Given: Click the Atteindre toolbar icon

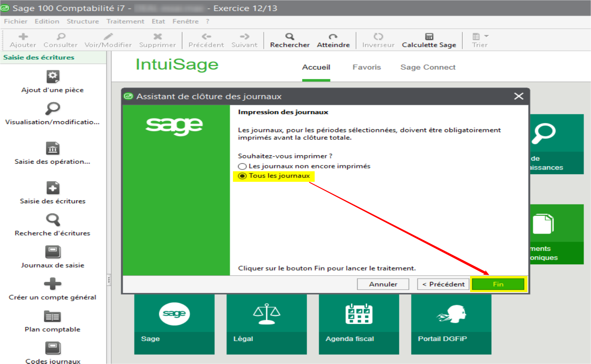Looking at the screenshot, I should (333, 37).
